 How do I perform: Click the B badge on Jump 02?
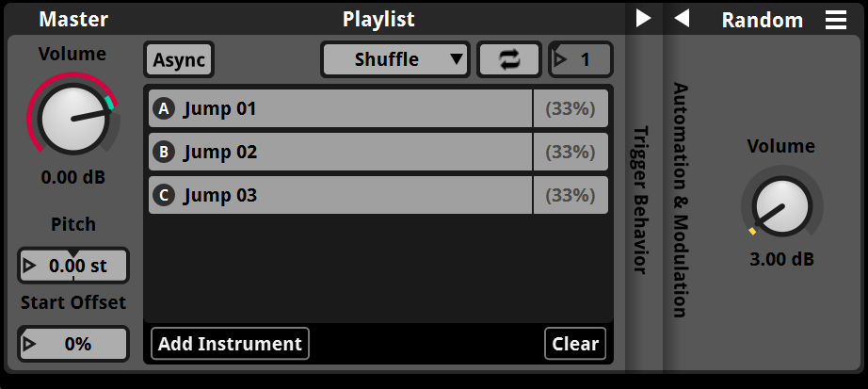(x=164, y=152)
